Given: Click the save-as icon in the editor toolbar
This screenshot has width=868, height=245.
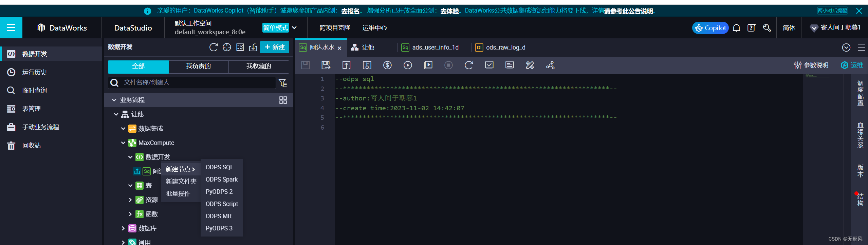Looking at the screenshot, I should click(326, 65).
